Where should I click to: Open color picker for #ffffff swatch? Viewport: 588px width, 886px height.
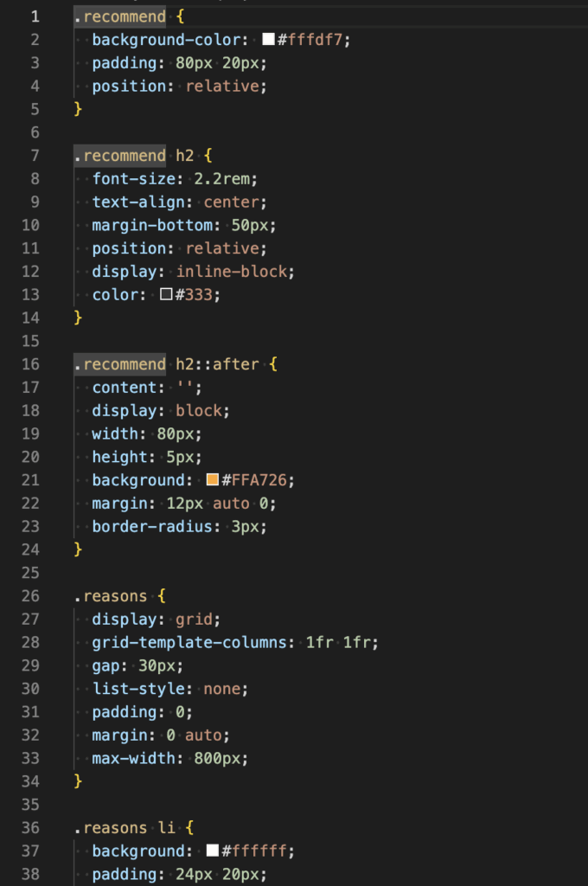213,850
